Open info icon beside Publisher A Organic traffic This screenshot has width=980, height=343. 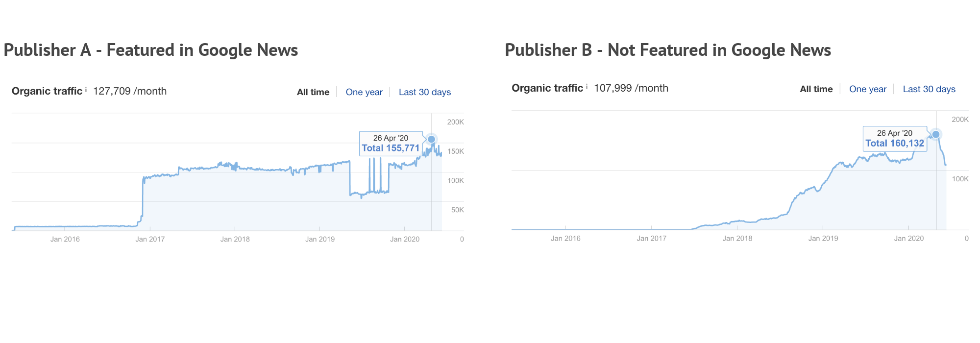pyautogui.click(x=86, y=90)
